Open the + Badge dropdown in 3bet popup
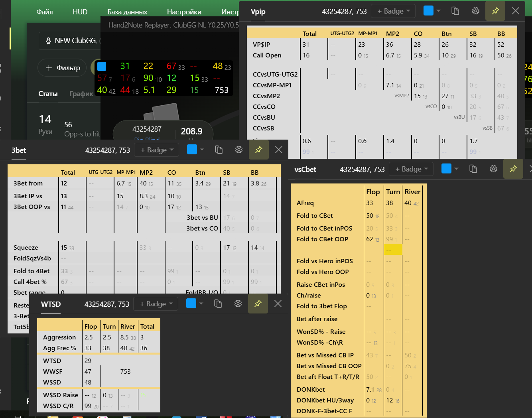 157,150
